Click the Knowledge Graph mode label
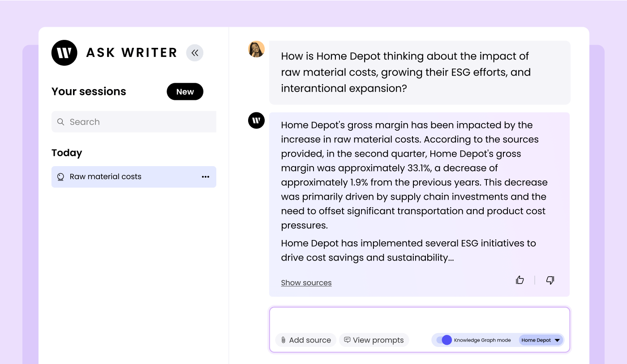Screen dimensions: 627x364 (482, 340)
